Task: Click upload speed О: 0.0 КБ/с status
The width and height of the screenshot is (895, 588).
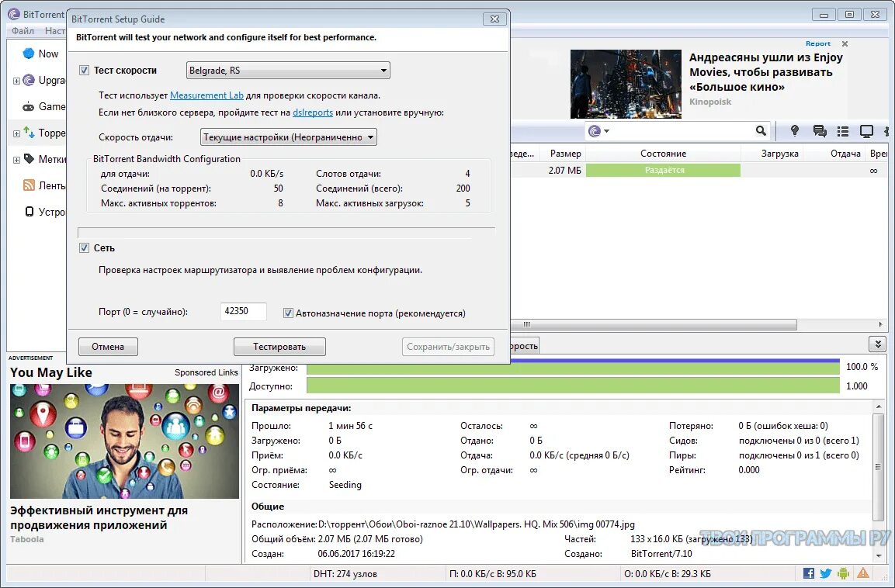Action: [668, 574]
